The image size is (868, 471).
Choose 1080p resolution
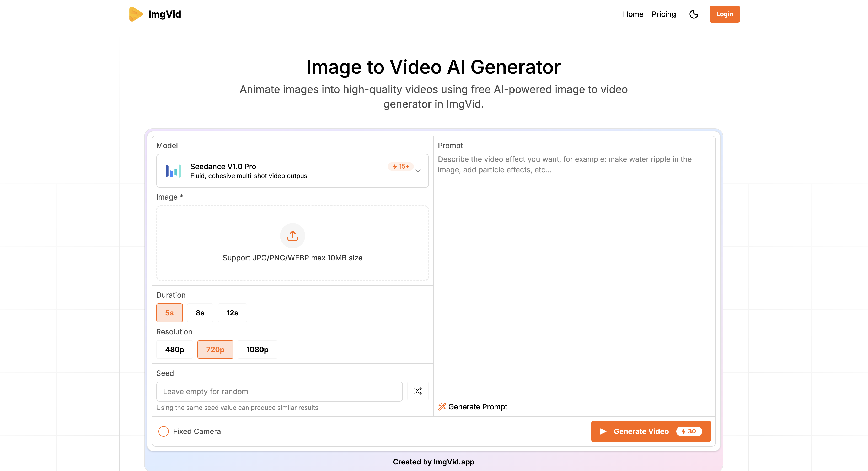(257, 350)
